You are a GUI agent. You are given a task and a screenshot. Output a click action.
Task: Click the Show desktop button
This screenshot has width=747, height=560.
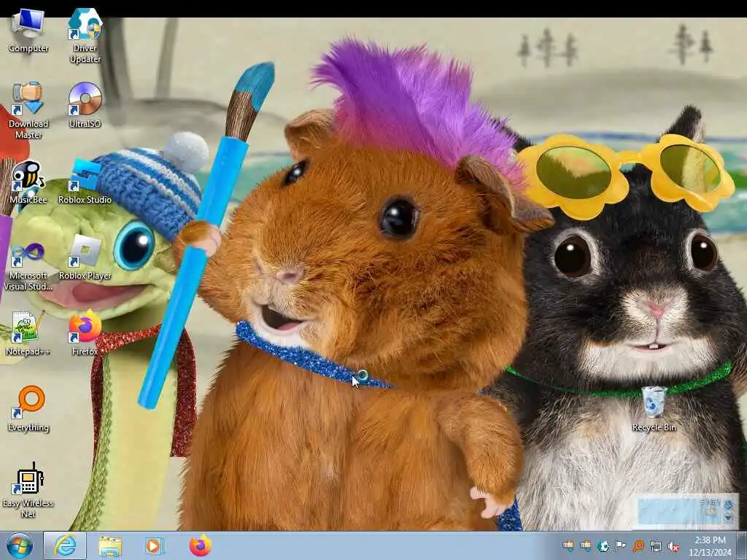(742, 545)
